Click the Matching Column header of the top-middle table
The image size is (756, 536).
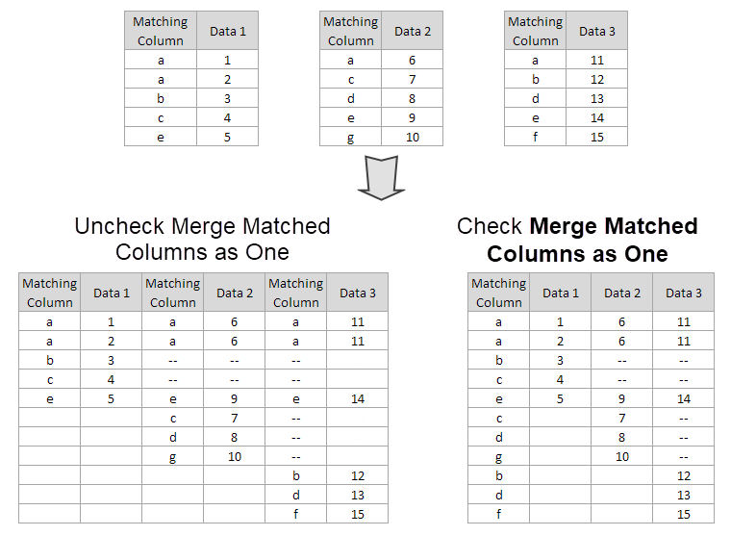point(351,31)
